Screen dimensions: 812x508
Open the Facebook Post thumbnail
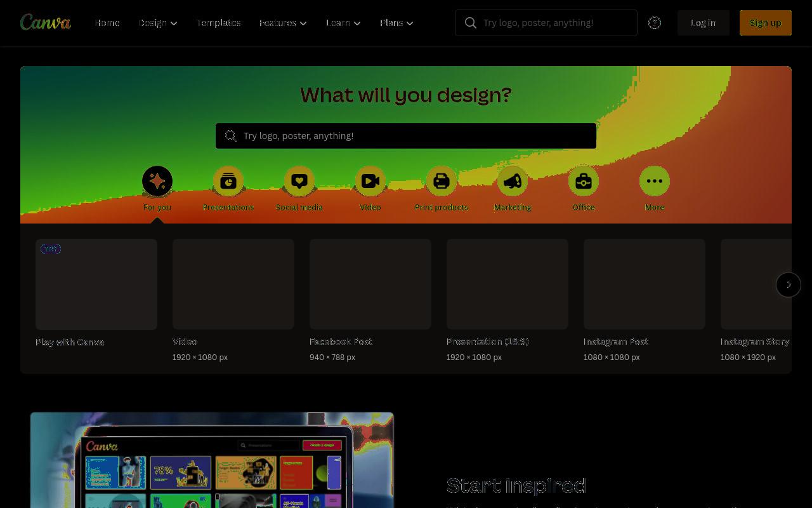pyautogui.click(x=370, y=284)
